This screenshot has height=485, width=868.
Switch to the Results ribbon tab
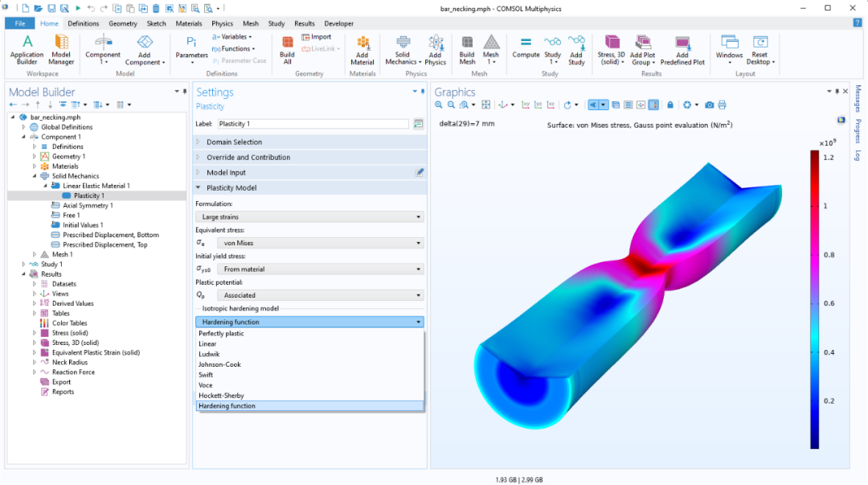point(305,23)
